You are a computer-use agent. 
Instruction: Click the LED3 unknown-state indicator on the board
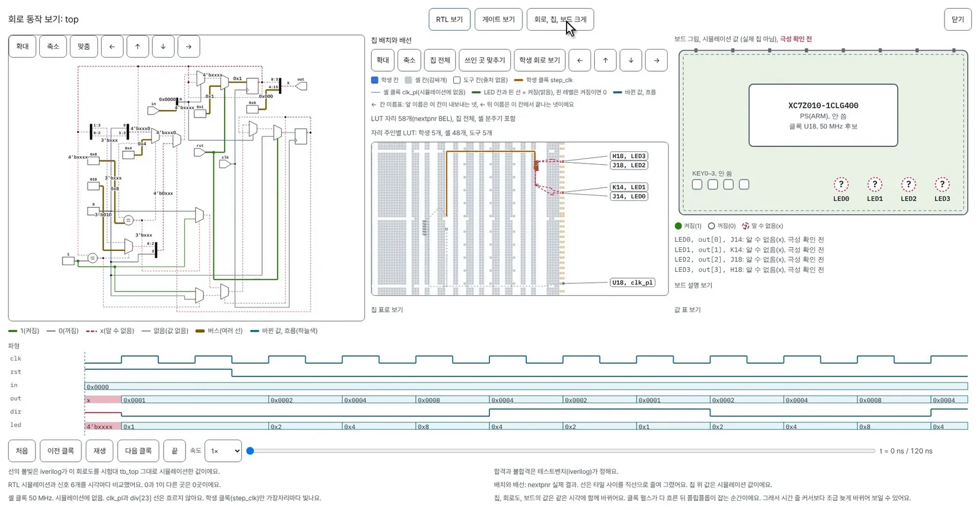(x=942, y=184)
